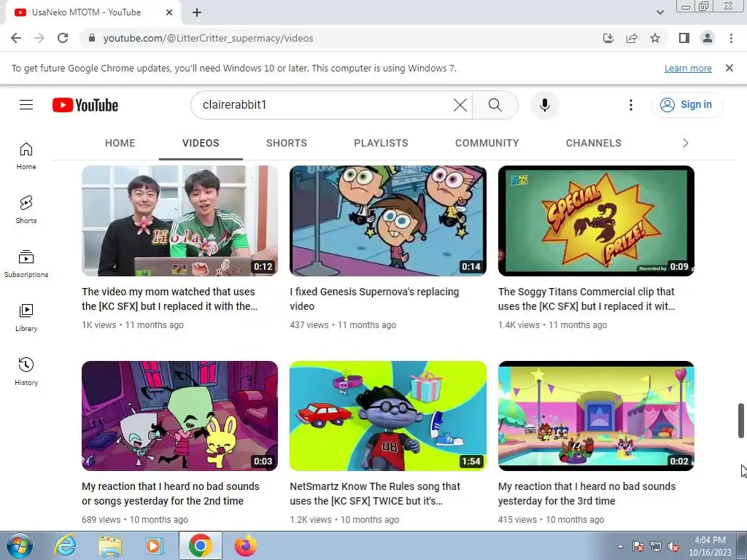Open the YouTube hamburger guide menu
The height and width of the screenshot is (560, 747).
click(26, 105)
